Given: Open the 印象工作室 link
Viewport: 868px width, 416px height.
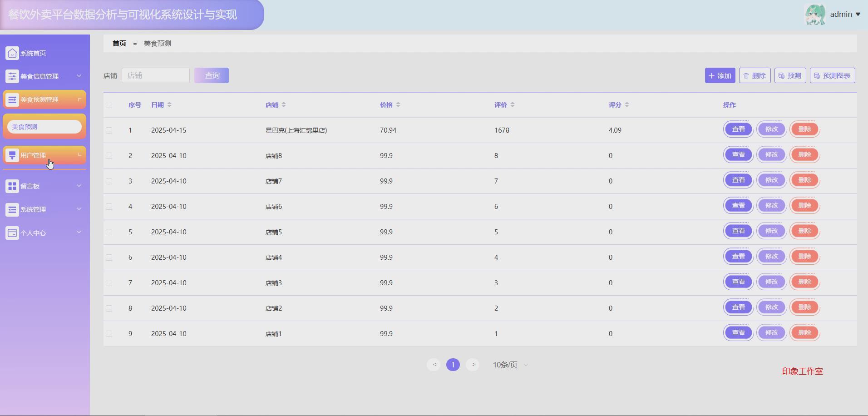Looking at the screenshot, I should pyautogui.click(x=802, y=371).
